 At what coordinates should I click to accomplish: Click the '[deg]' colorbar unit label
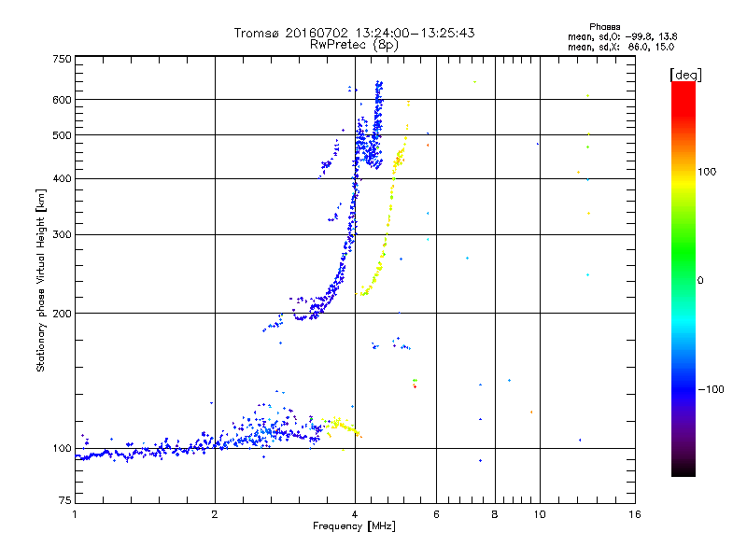pyautogui.click(x=685, y=75)
